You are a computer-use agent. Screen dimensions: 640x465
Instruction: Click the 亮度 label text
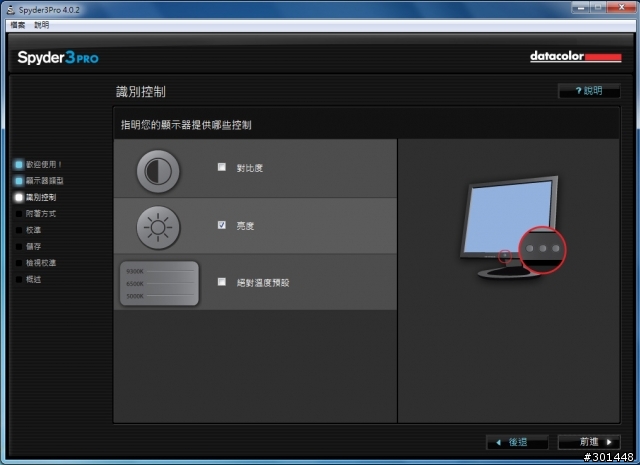point(245,226)
